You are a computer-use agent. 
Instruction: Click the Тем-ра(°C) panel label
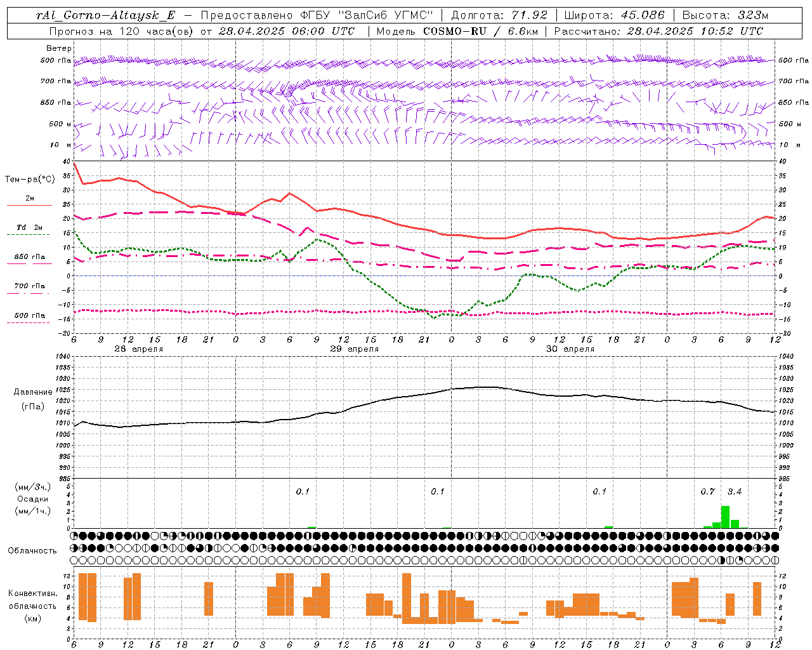click(x=30, y=180)
